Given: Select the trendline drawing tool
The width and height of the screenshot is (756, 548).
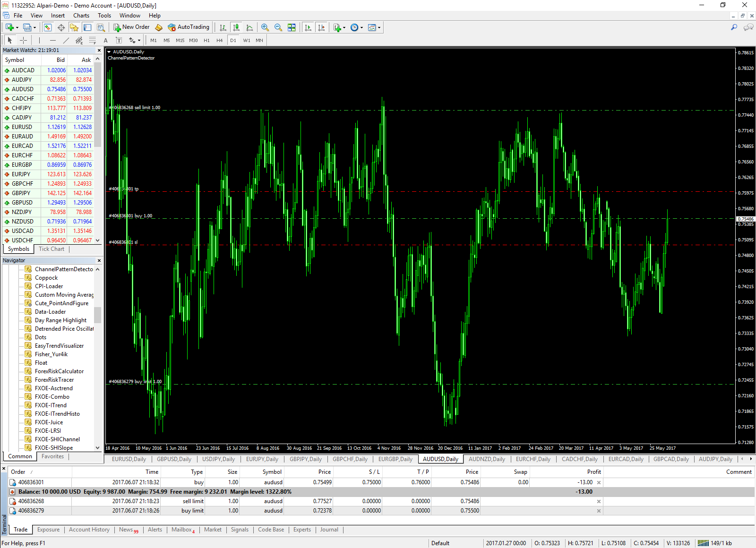Looking at the screenshot, I should pyautogui.click(x=66, y=40).
